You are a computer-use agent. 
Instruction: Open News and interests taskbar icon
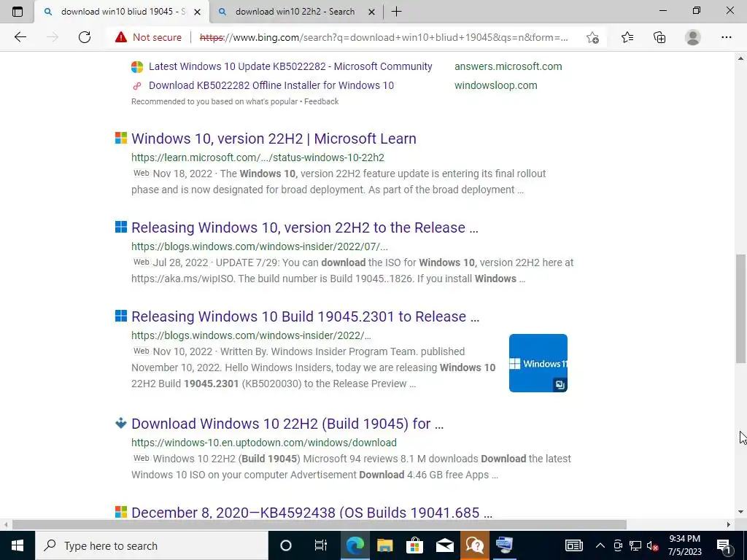click(x=574, y=545)
